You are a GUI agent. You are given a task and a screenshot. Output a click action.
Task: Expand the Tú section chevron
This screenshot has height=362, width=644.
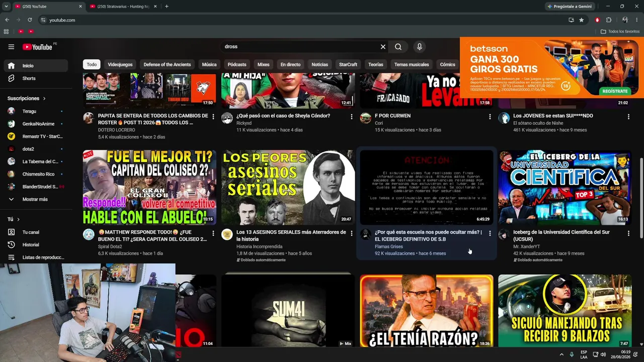click(18, 219)
